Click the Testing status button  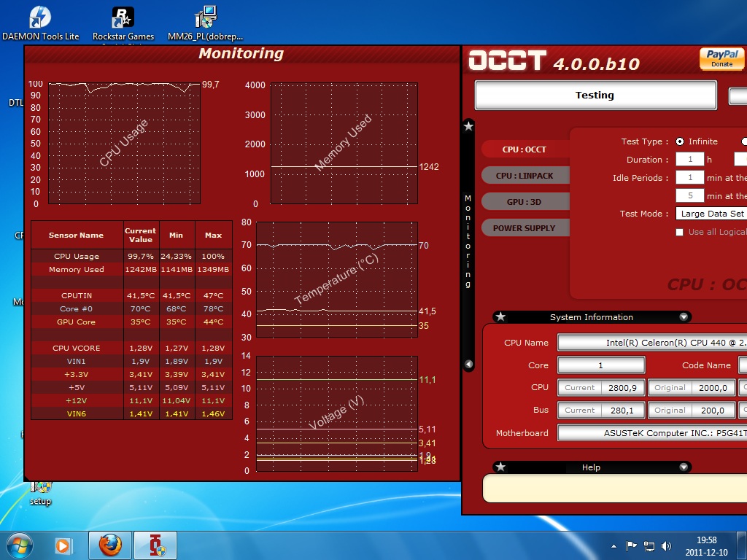pyautogui.click(x=595, y=95)
